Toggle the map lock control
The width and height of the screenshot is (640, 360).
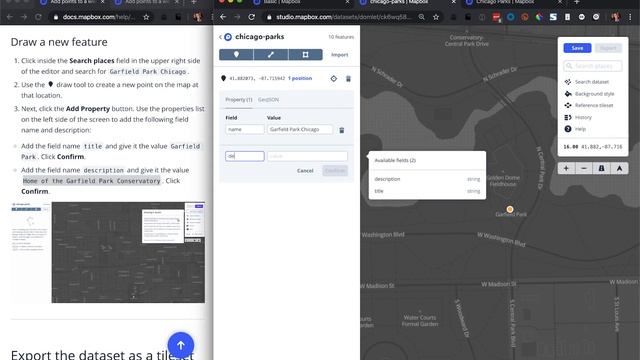[601, 168]
